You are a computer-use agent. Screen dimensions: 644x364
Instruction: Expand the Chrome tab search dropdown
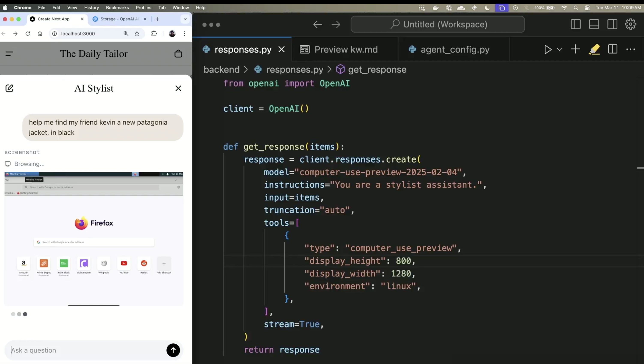point(185,19)
